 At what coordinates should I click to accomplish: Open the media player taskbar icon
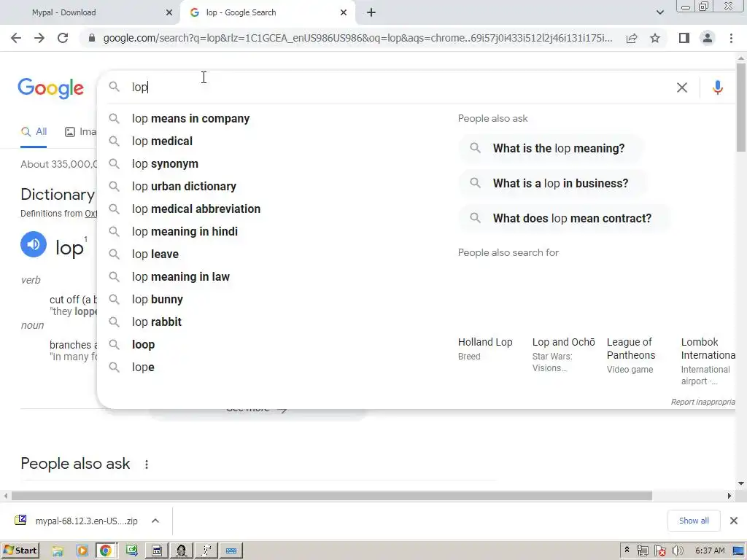82,551
